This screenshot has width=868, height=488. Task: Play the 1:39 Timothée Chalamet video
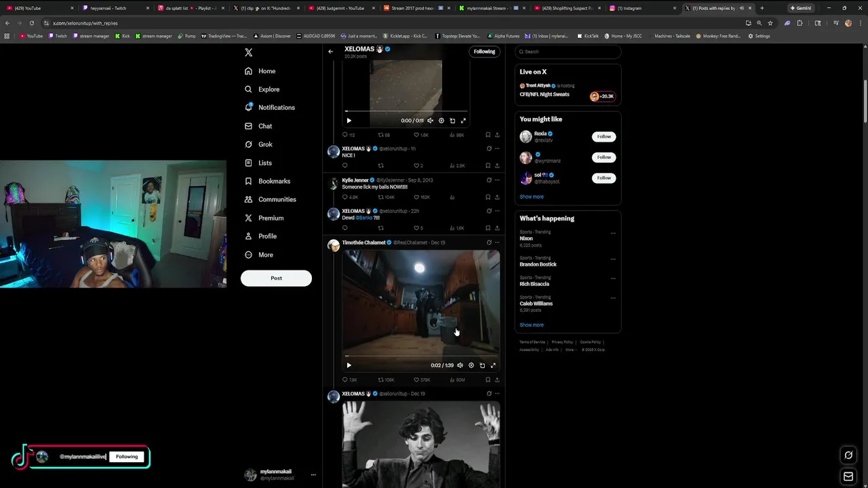349,365
